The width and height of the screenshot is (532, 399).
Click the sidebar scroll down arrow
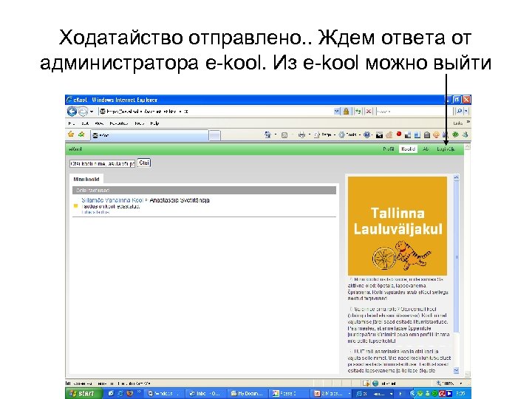pyautogui.click(x=457, y=370)
